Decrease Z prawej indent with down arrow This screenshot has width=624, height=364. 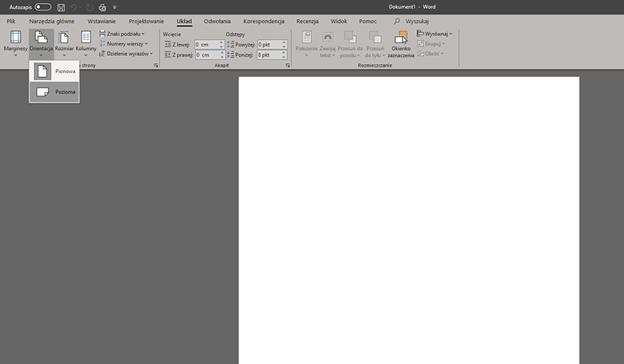221,57
